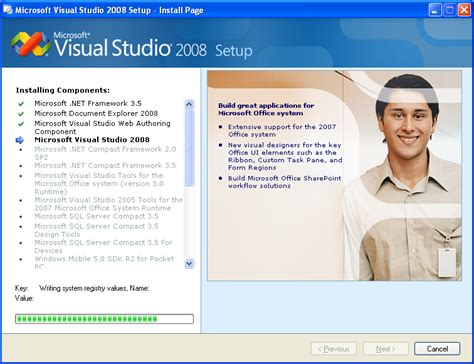The width and height of the screenshot is (474, 364).
Task: Click the maximize window button
Action: [x=449, y=10]
